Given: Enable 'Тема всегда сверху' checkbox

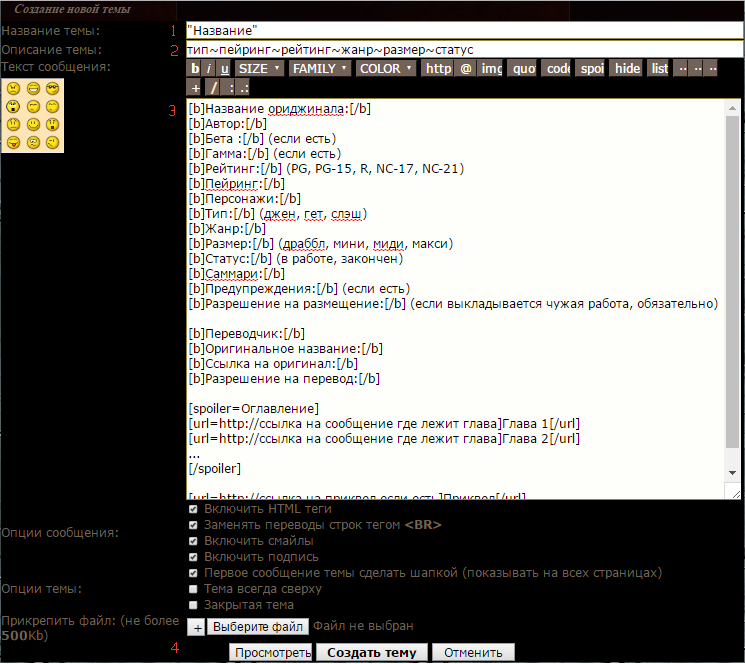Looking at the screenshot, I should pos(193,590).
